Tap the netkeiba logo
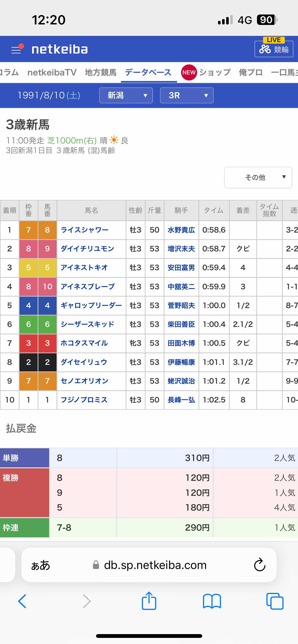298x644 pixels. pos(60,49)
